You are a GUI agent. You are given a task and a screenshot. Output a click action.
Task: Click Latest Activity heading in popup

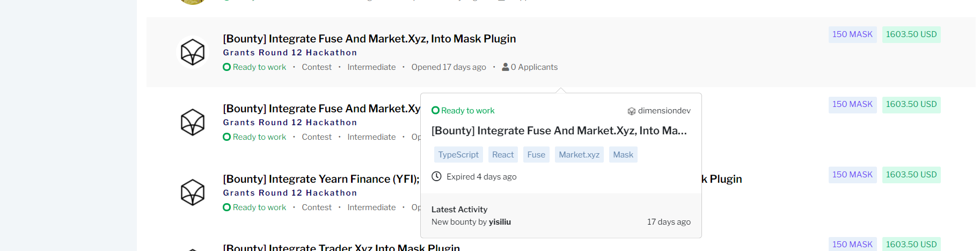point(459,210)
